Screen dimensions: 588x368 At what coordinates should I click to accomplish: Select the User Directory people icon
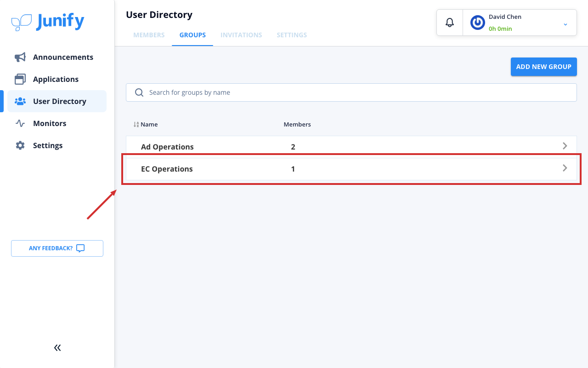tap(20, 101)
